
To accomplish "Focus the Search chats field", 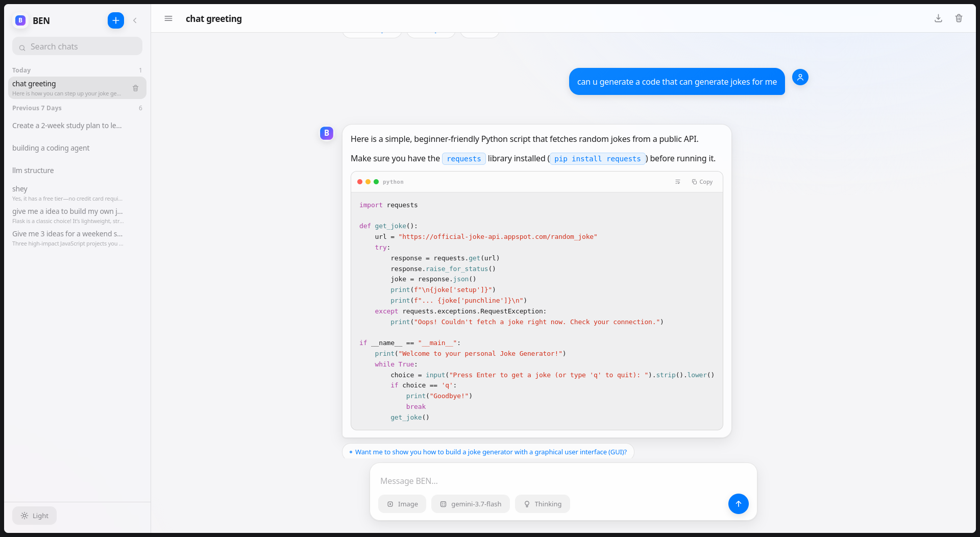I will pyautogui.click(x=77, y=46).
